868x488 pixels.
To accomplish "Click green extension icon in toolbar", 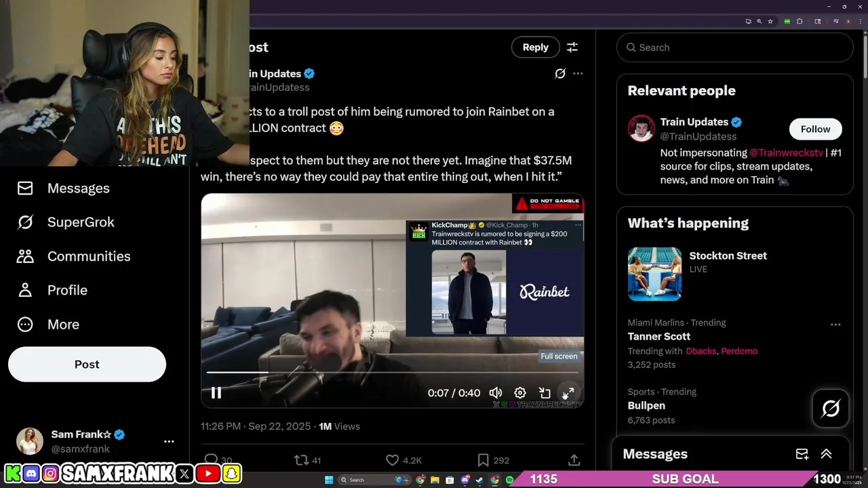I will click(787, 21).
